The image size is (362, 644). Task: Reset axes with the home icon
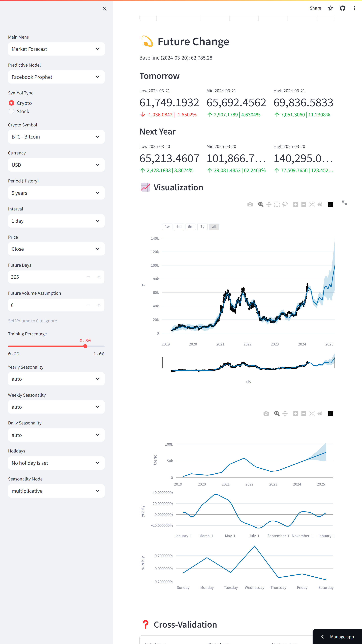click(x=320, y=204)
